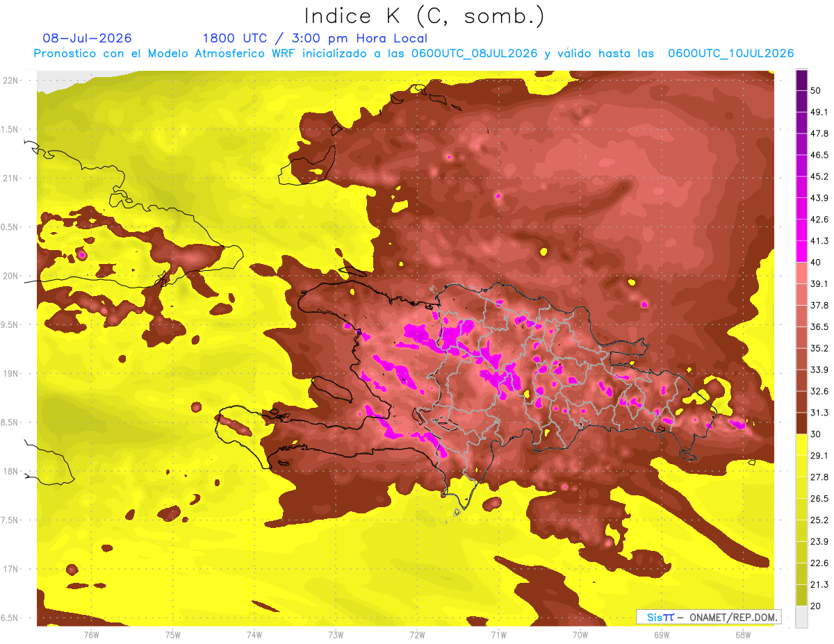Screen dimensions: 834x644
Task: Click the color scale value '25.2'
Action: coord(819,520)
